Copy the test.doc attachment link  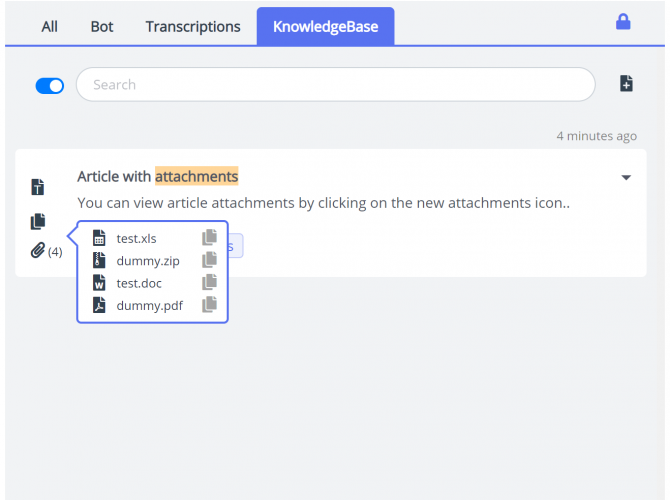coord(209,283)
